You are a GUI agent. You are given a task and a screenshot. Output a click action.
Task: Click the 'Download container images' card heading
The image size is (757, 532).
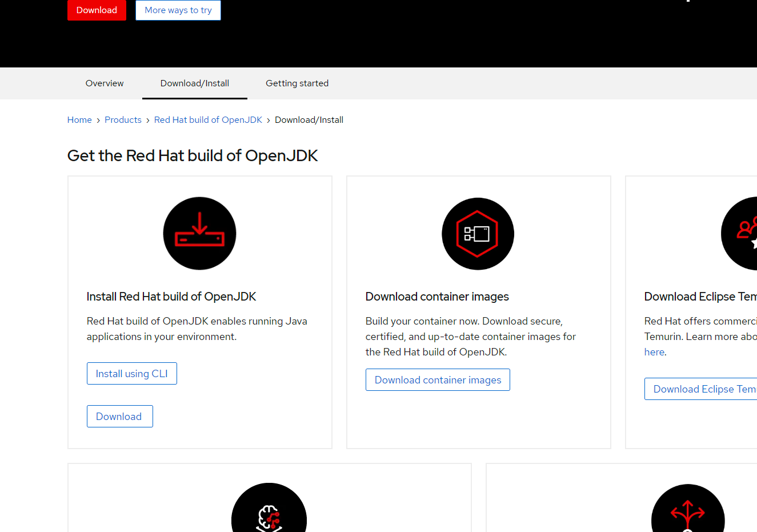click(x=437, y=297)
